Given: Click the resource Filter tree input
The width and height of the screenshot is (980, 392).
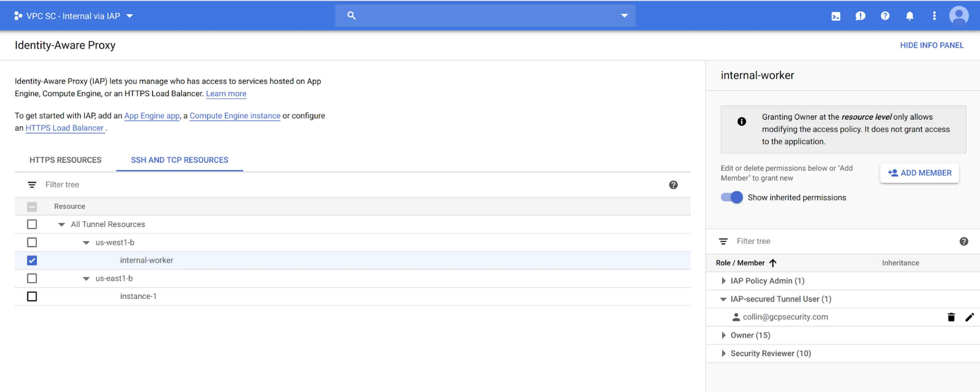Looking at the screenshot, I should coord(353,185).
